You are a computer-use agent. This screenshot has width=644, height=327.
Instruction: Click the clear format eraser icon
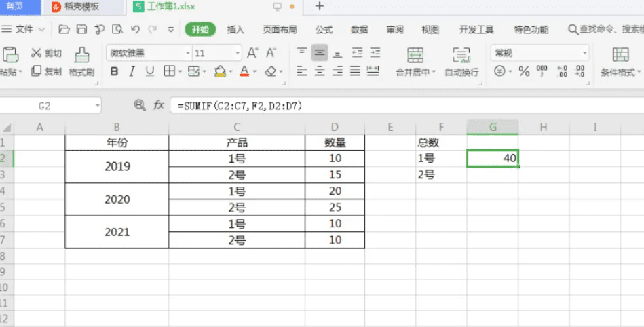point(270,71)
